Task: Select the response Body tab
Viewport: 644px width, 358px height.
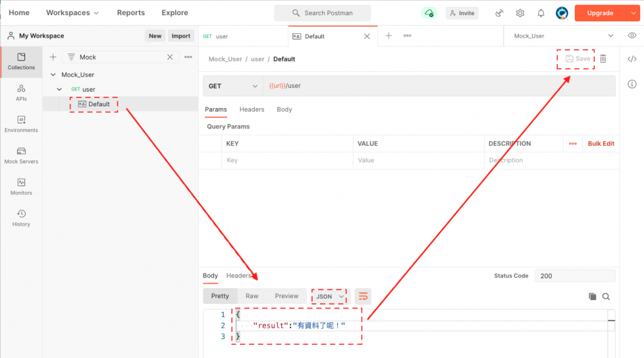Action: 210,276
